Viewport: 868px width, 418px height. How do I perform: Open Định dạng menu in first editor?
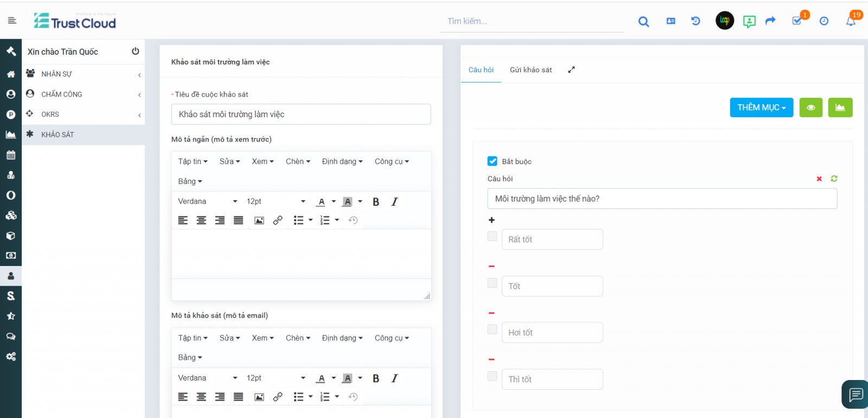[x=342, y=162]
